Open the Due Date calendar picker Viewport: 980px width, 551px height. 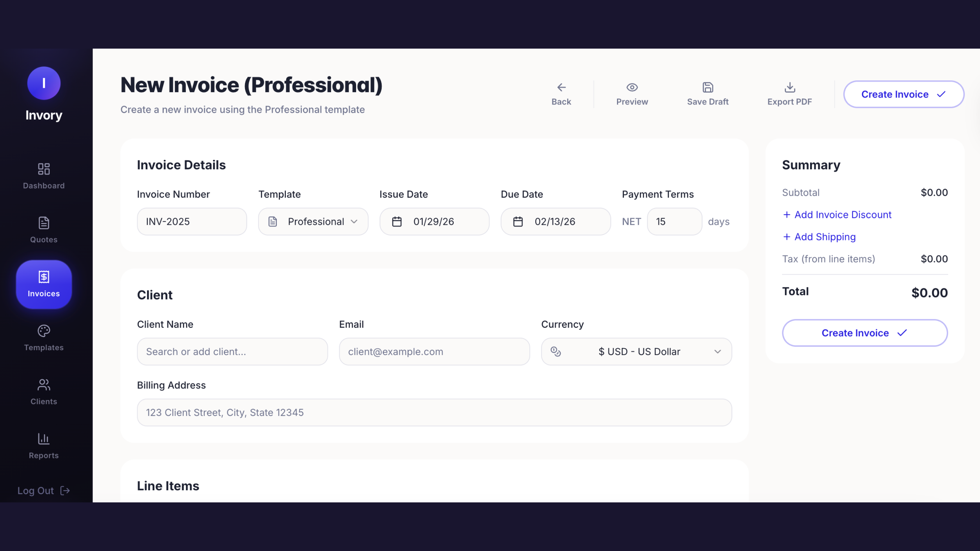click(x=518, y=222)
